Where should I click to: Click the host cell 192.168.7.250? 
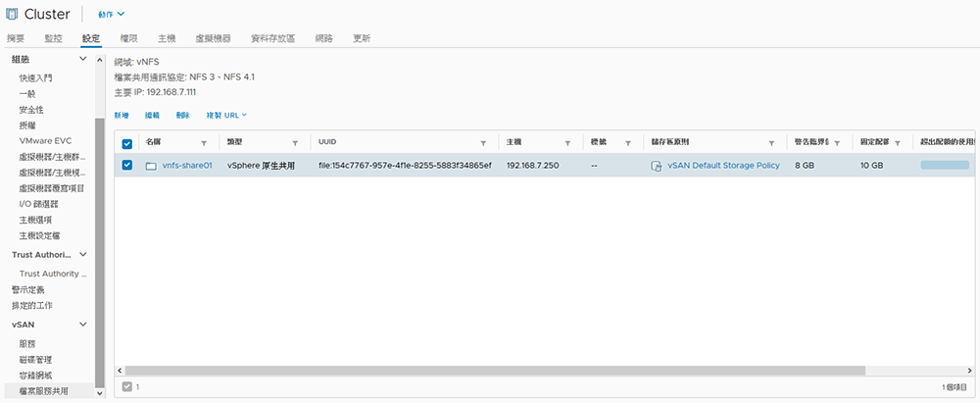click(532, 166)
